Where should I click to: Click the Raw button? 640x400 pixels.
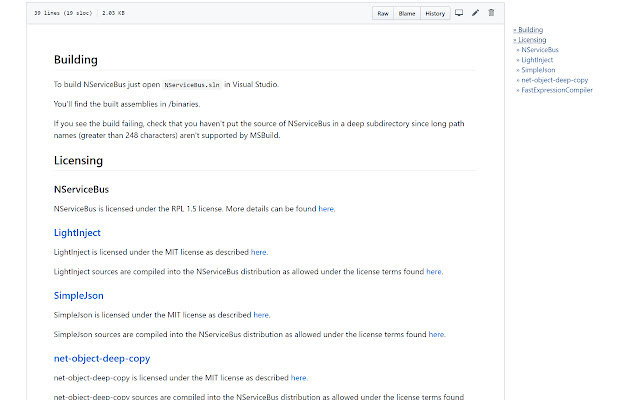pos(383,13)
